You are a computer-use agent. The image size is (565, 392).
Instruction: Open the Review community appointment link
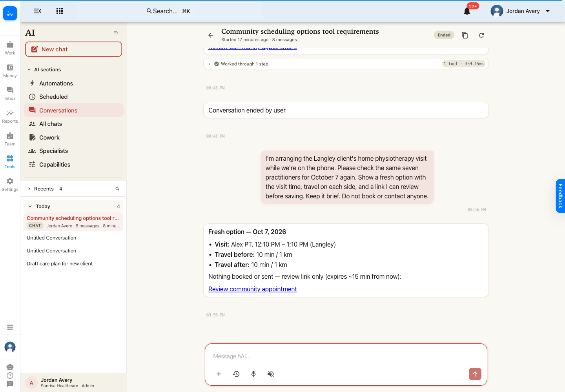pos(253,289)
